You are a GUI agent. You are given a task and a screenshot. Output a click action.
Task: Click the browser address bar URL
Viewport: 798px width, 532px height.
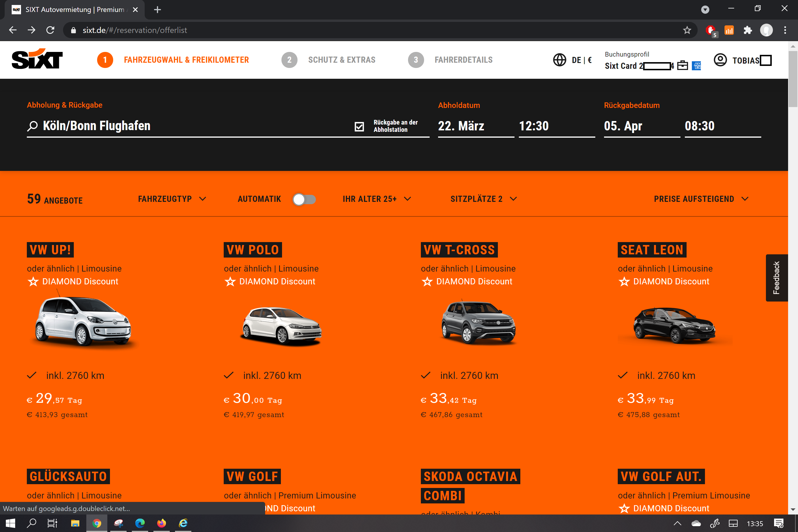(135, 30)
